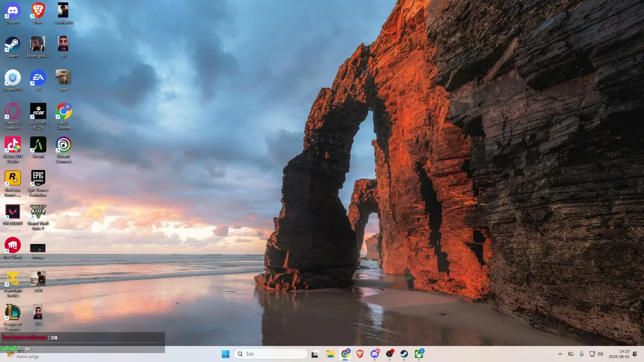Select the EA app desktop shortcut
This screenshot has height=362, width=644.
click(x=38, y=80)
